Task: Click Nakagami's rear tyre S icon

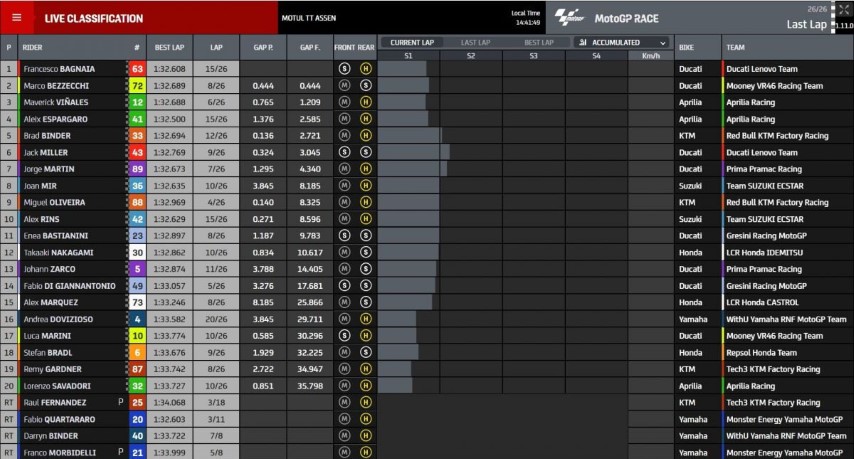Action: 365,252
